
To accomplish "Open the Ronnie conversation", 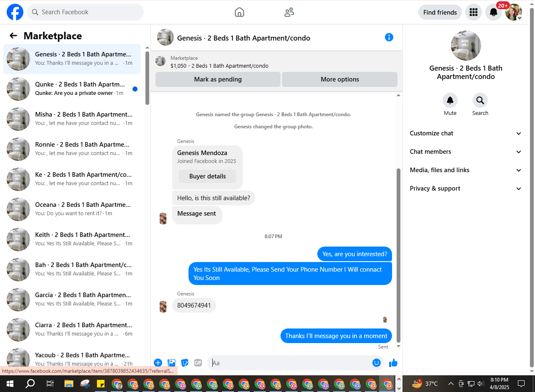I will coord(72,149).
